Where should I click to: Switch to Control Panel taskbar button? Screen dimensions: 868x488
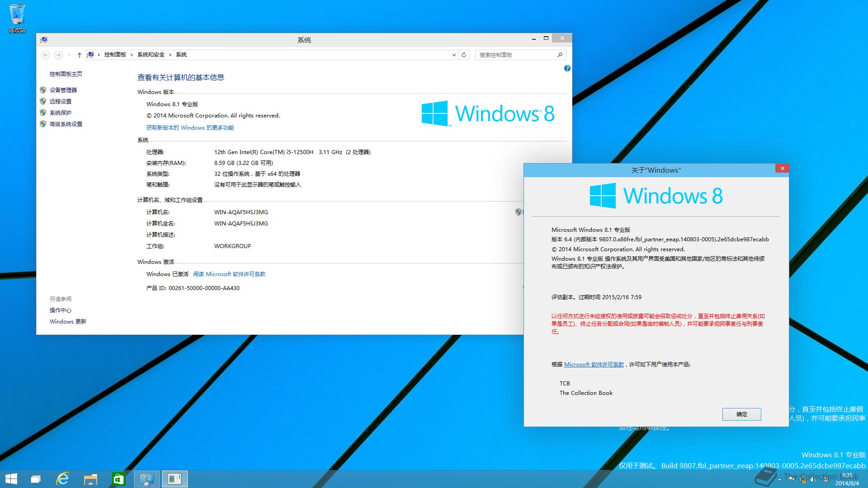(x=147, y=479)
